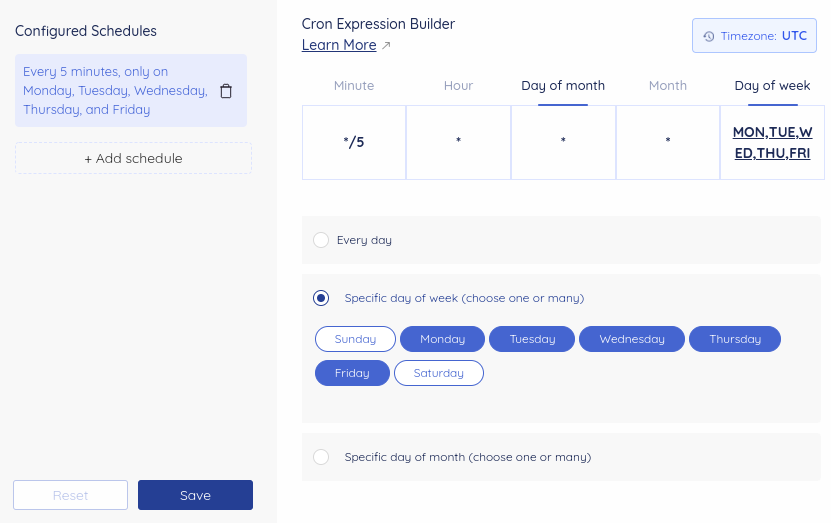This screenshot has height=523, width=831.
Task: Click Add schedule button
Action: [133, 158]
